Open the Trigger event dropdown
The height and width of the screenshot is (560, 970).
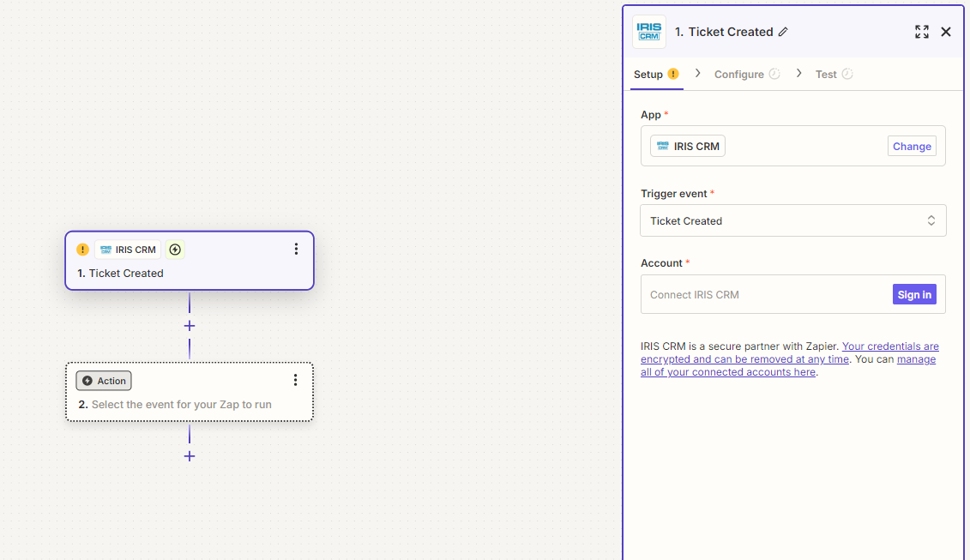[793, 221]
